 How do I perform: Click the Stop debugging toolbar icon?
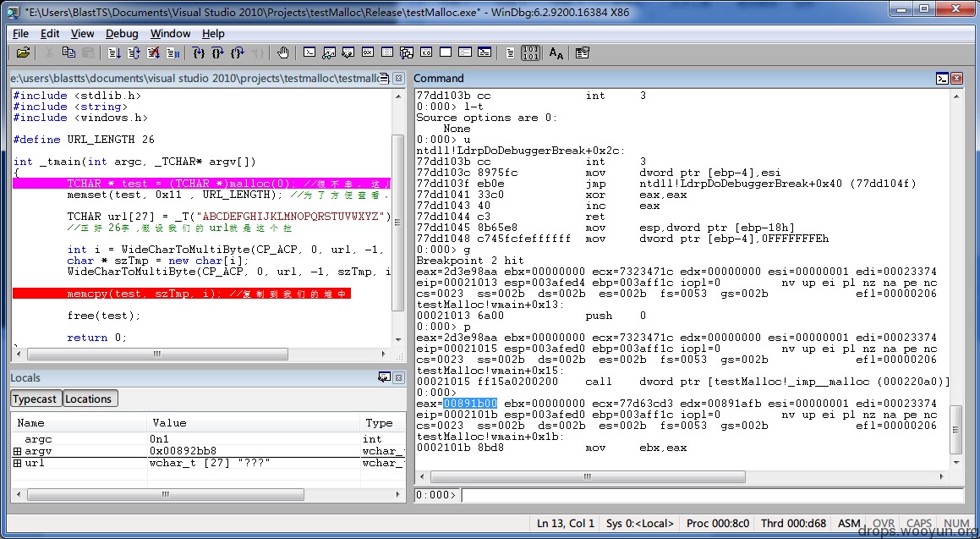tap(153, 53)
